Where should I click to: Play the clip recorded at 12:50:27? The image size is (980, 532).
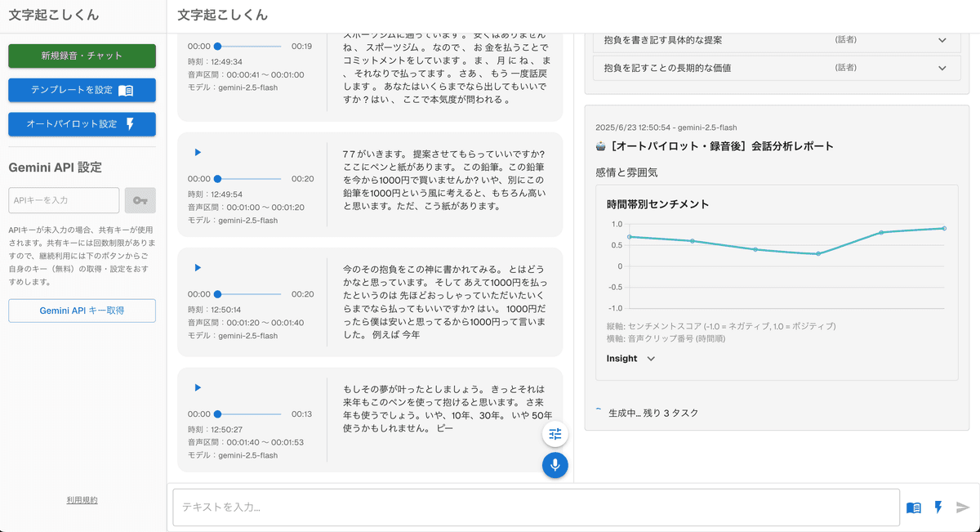pos(198,387)
